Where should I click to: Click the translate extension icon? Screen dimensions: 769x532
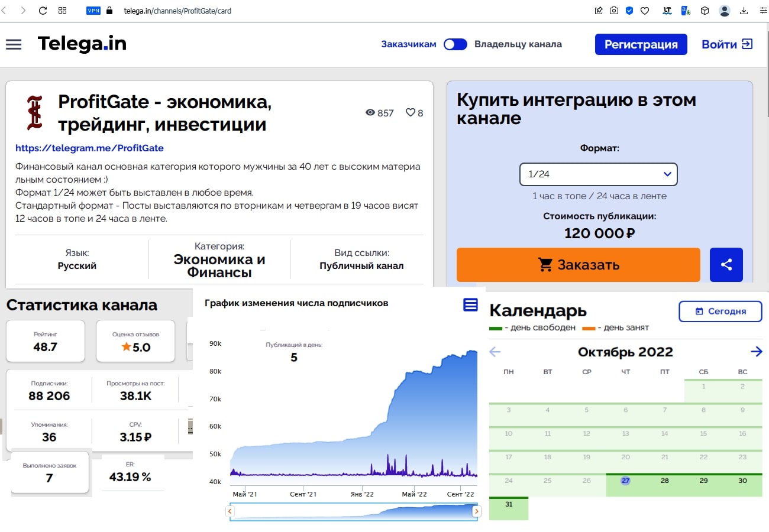(x=686, y=11)
